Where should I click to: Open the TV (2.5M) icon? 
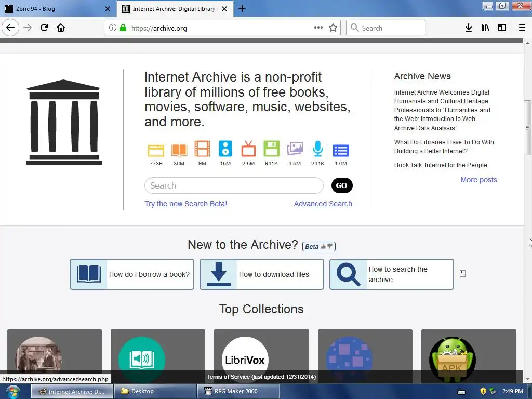248,149
